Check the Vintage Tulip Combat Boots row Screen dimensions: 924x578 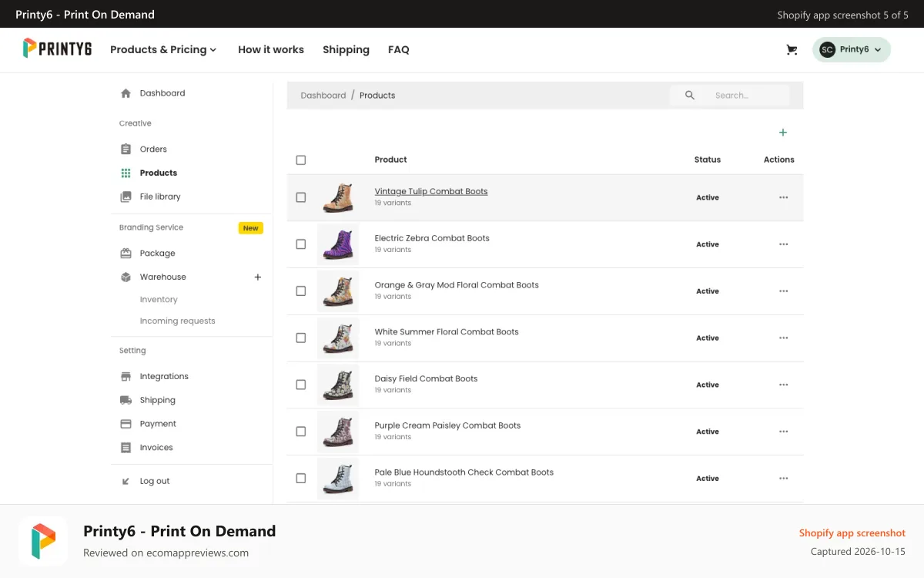pos(301,197)
